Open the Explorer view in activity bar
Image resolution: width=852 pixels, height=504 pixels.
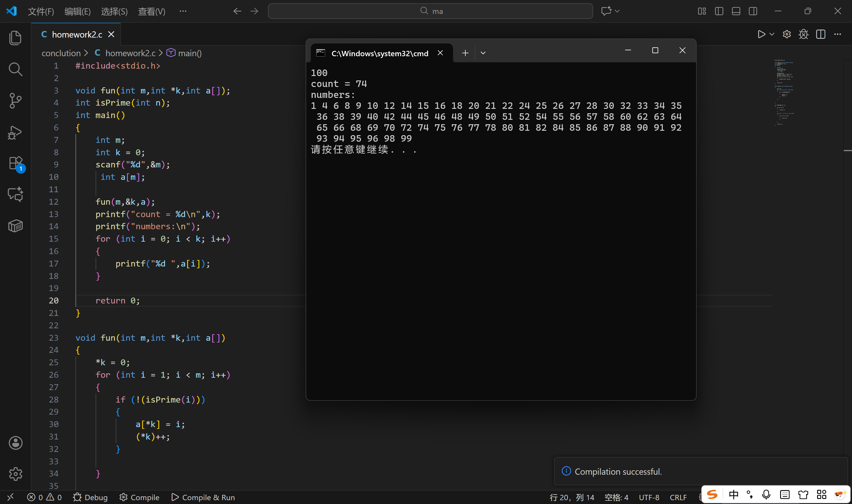point(15,38)
